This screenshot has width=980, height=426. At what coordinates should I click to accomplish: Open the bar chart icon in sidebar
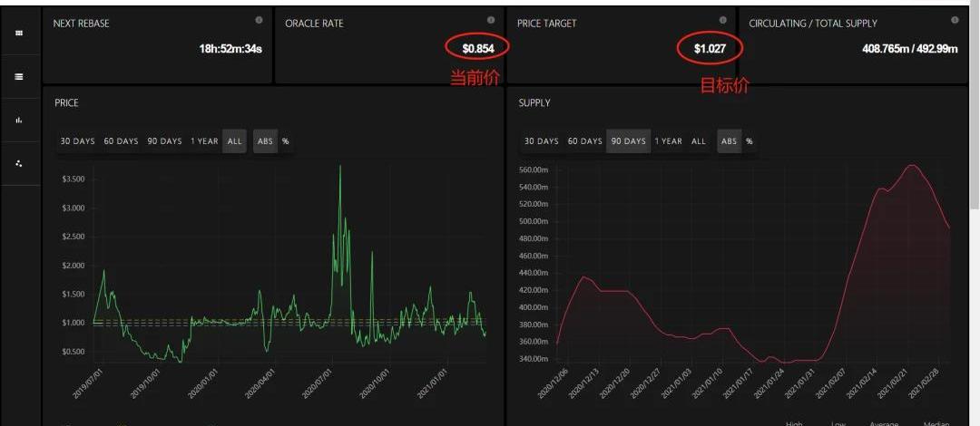[x=19, y=121]
